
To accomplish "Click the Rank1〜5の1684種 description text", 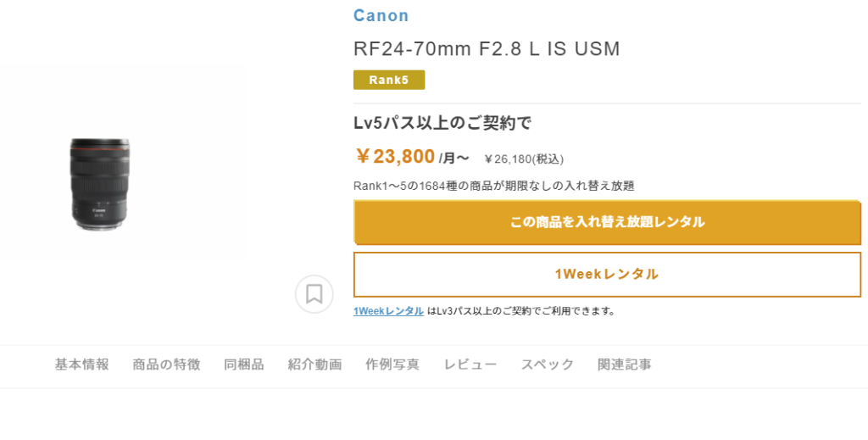I will [x=494, y=186].
